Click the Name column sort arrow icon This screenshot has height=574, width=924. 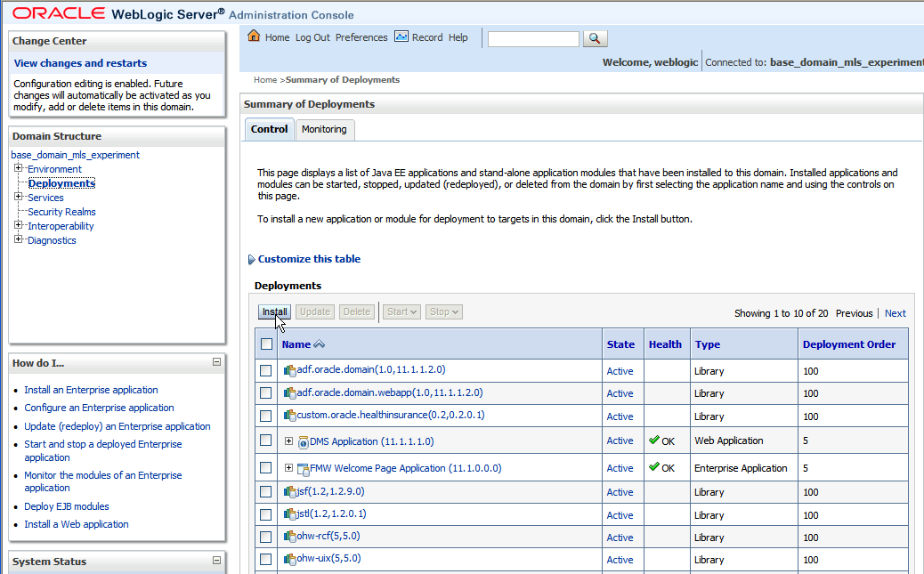(319, 344)
